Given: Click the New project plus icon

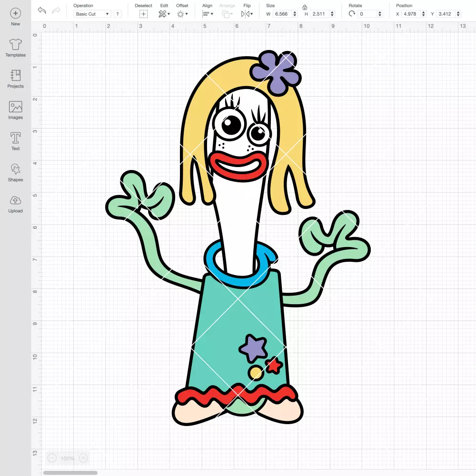Looking at the screenshot, I should [16, 13].
